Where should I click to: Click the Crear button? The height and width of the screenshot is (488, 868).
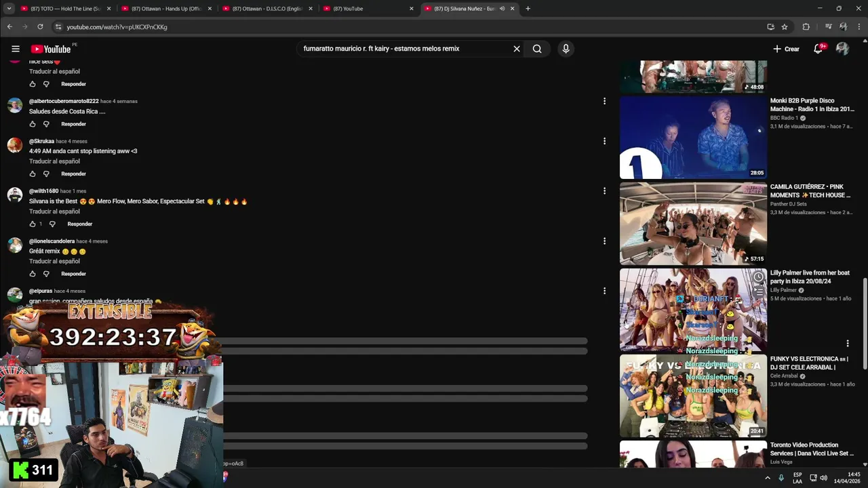pos(786,49)
